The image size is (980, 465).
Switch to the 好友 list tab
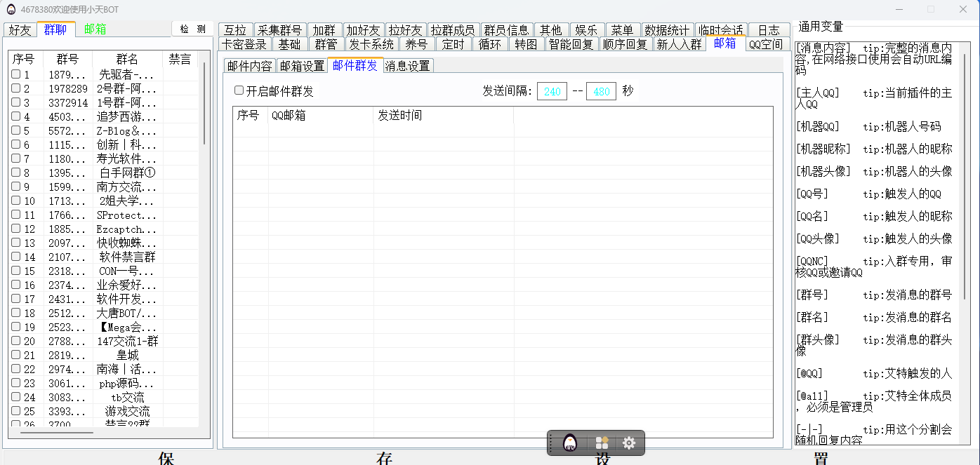(x=20, y=29)
